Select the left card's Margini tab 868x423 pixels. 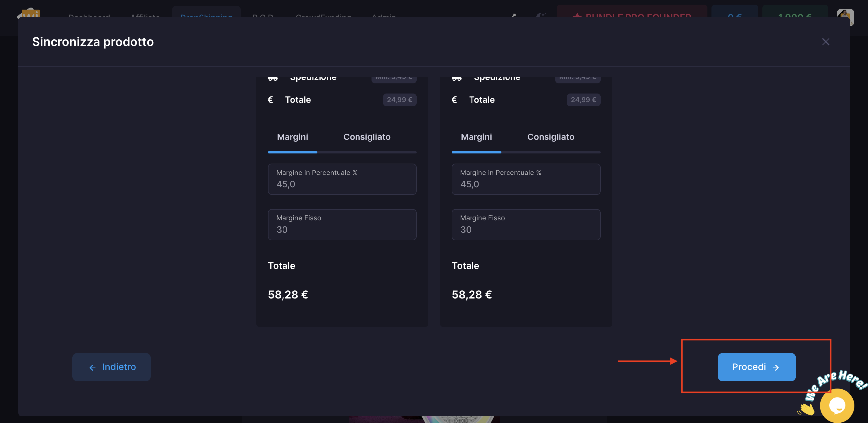pos(292,137)
